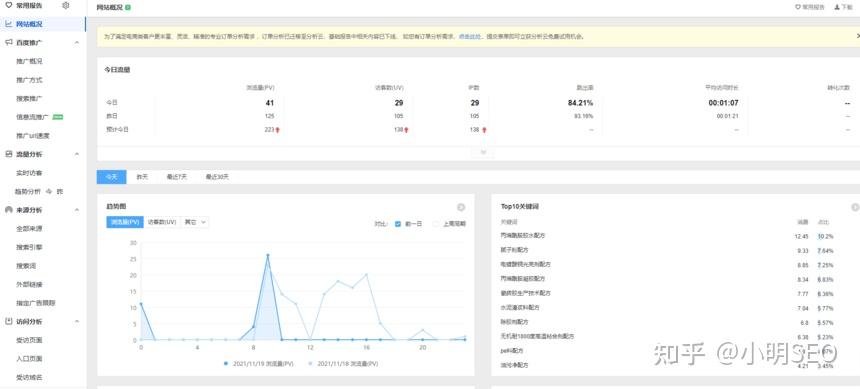Collapse the 百度推广 sidebar section
The height and width of the screenshot is (389, 860).
(x=77, y=43)
